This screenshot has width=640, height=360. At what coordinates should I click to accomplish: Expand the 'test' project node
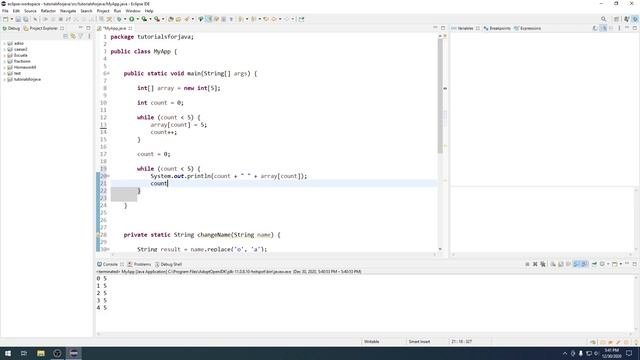[x=4, y=73]
